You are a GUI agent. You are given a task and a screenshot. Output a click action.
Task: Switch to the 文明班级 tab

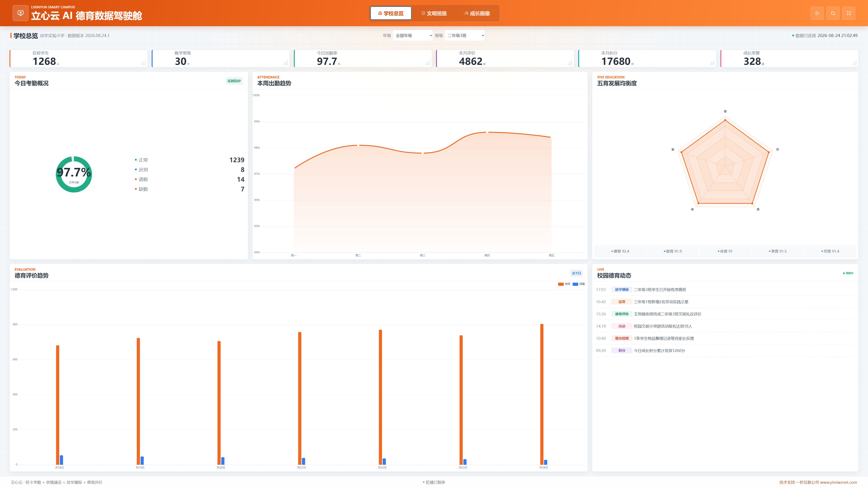coord(434,13)
